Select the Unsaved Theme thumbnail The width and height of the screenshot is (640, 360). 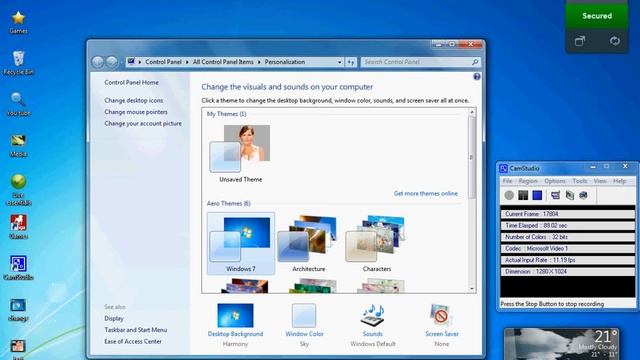pos(240,153)
